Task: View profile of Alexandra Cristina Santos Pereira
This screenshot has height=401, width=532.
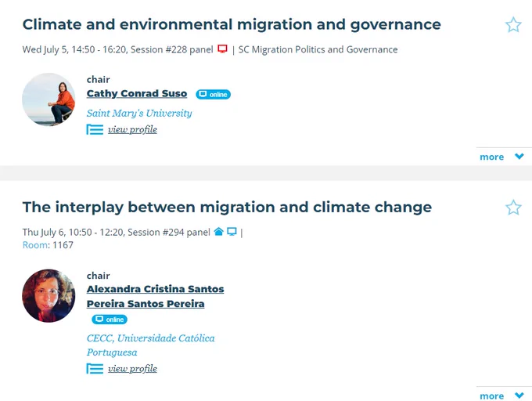Action: coord(132,369)
